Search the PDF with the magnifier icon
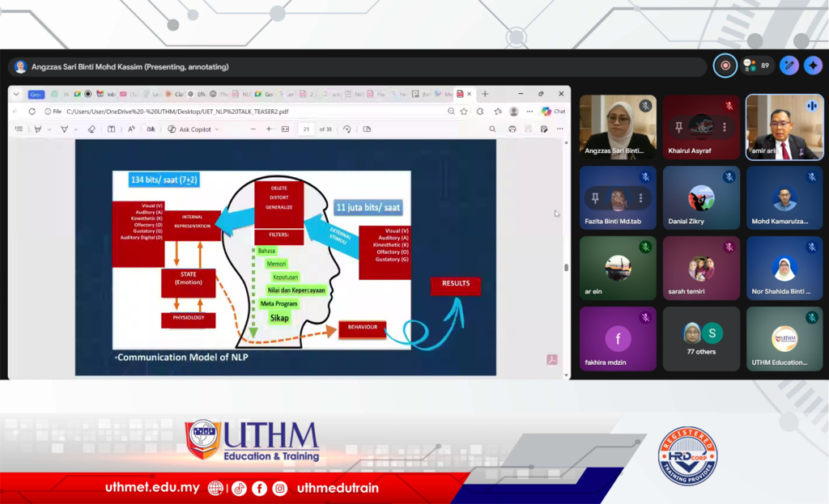 (492, 129)
